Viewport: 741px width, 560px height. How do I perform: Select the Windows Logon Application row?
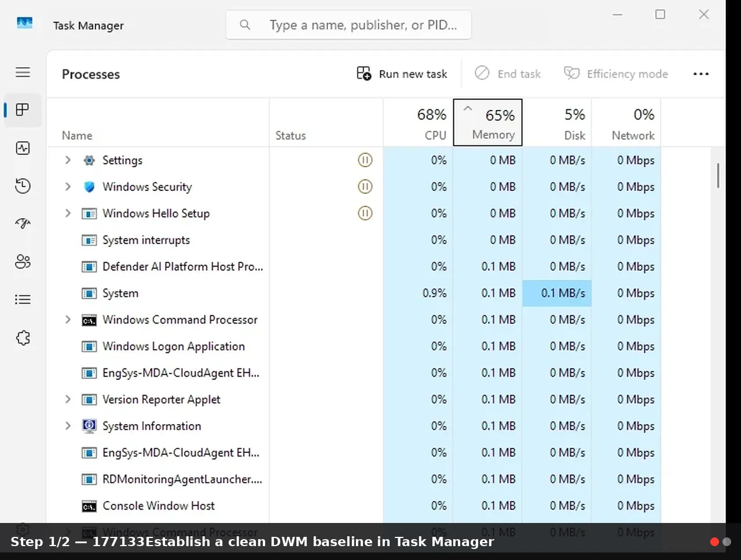pyautogui.click(x=354, y=347)
